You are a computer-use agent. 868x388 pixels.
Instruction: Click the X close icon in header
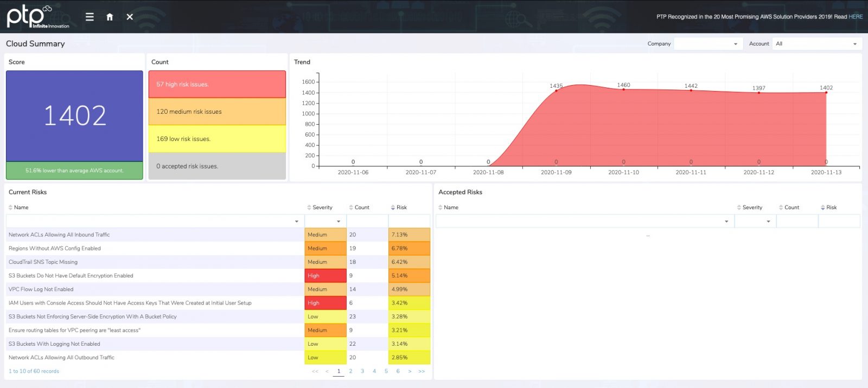130,17
